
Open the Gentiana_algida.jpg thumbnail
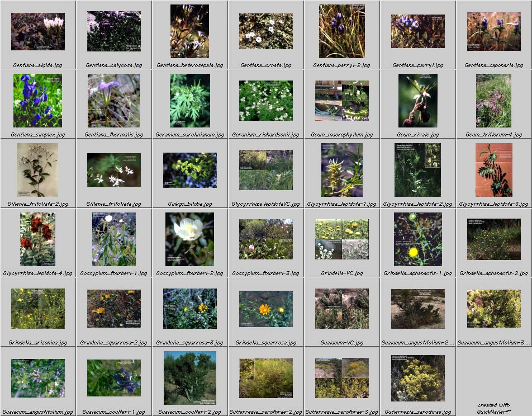(x=38, y=31)
